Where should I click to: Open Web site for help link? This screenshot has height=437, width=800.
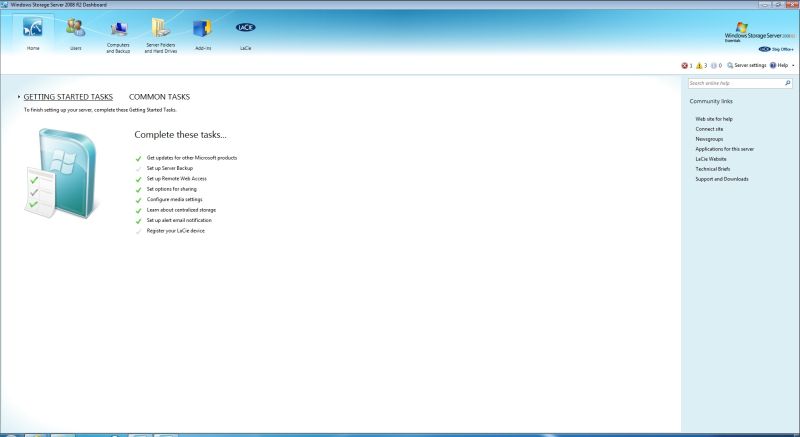click(714, 119)
